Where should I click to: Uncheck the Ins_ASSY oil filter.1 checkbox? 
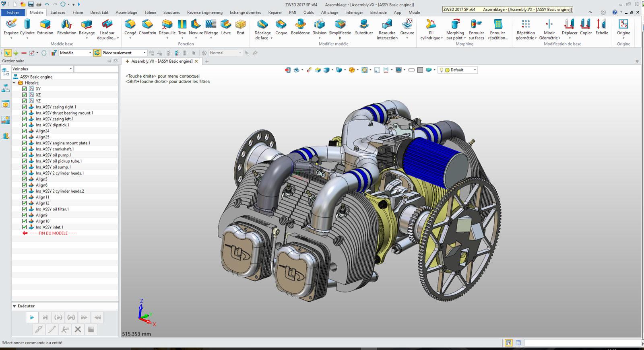click(x=25, y=209)
